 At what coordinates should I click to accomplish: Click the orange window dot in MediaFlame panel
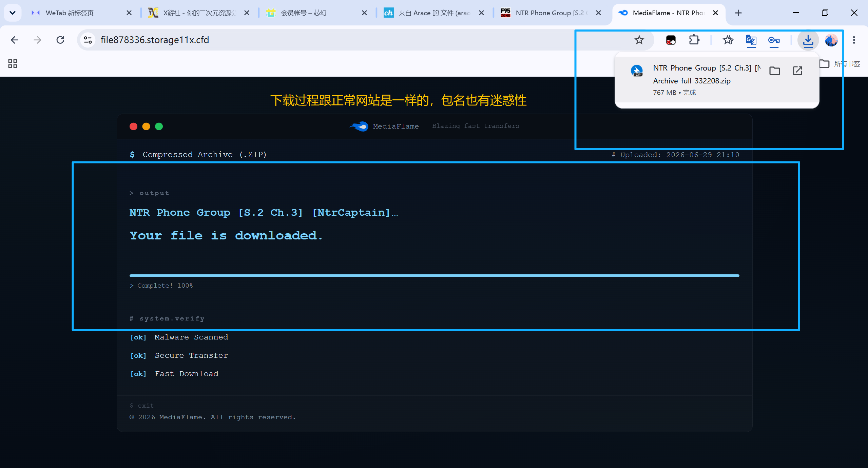[x=146, y=126]
